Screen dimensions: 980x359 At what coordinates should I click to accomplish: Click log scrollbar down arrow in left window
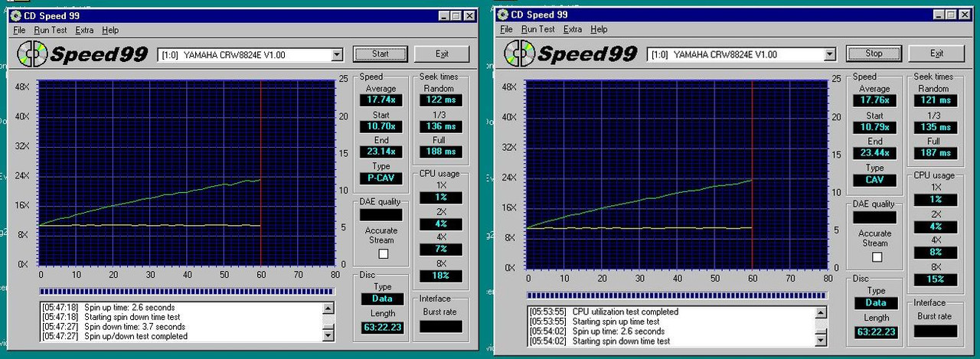(328, 335)
